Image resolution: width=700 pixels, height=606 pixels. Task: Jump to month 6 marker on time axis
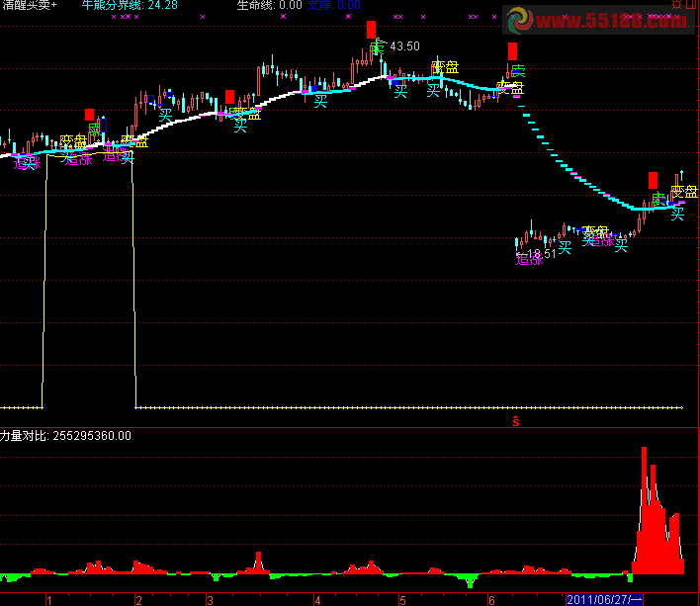pyautogui.click(x=491, y=601)
